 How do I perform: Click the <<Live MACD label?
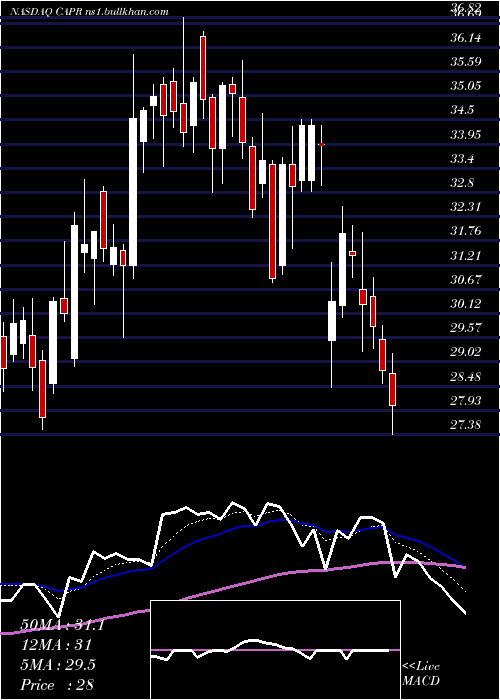421,673
